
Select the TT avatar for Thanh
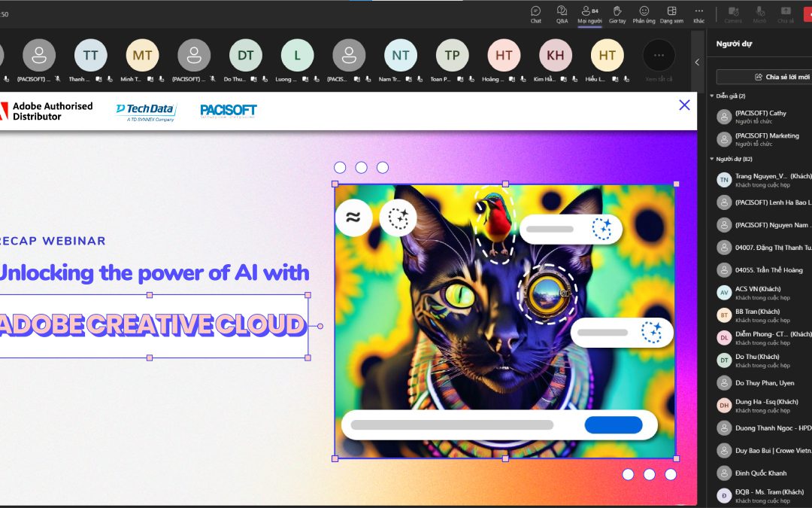coord(91,55)
